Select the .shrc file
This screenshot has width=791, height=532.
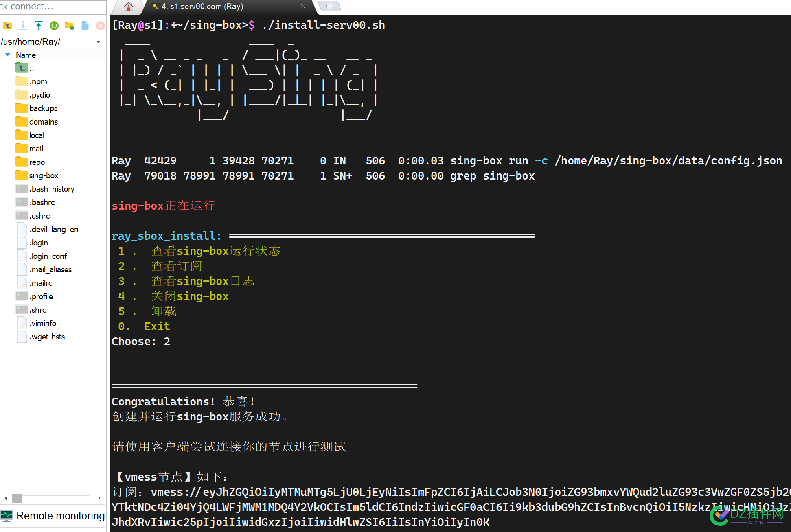(x=31, y=310)
